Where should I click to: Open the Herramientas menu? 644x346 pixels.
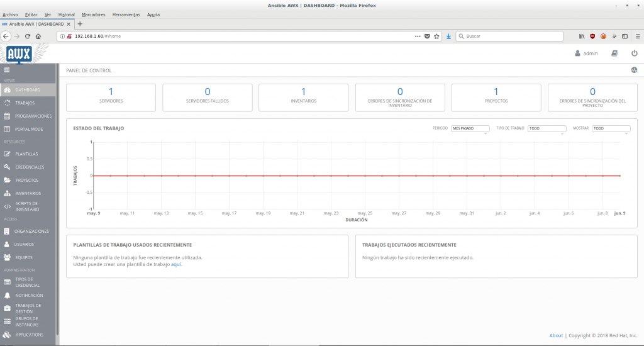[126, 14]
